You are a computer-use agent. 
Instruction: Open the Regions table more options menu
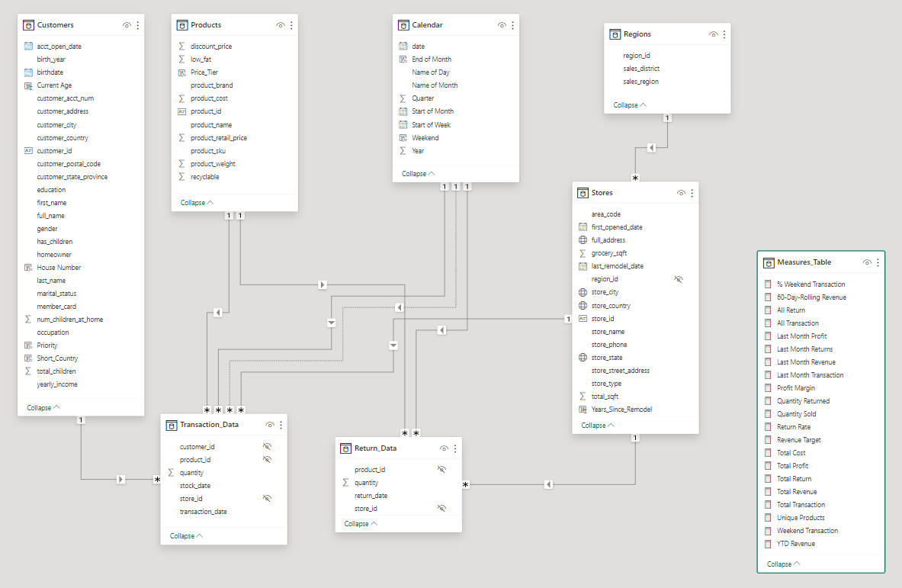tap(724, 34)
